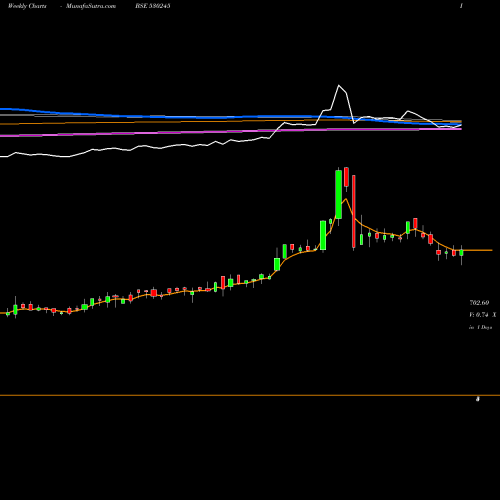The image size is (500, 500).
Task: Click the long red candlestick after the peak
Action: [x=354, y=211]
